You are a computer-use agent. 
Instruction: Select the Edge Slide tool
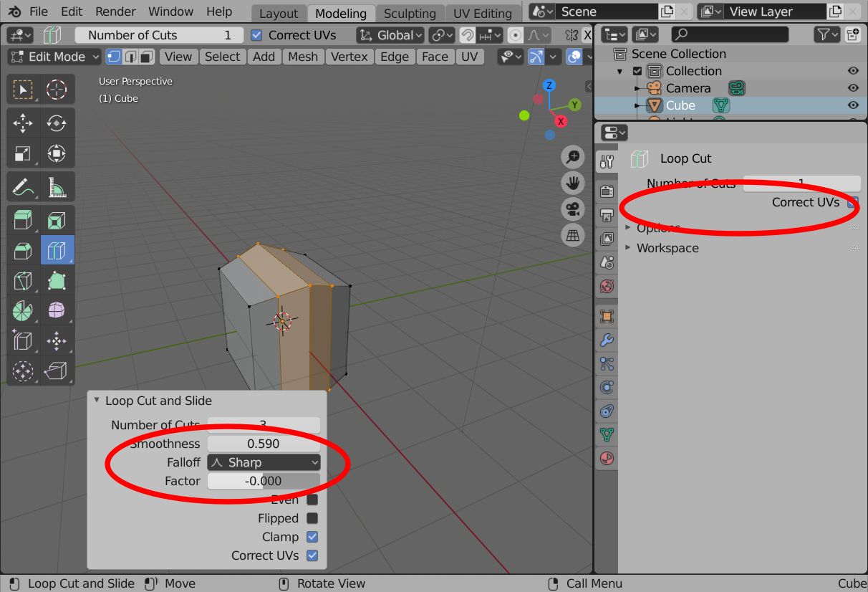(23, 340)
